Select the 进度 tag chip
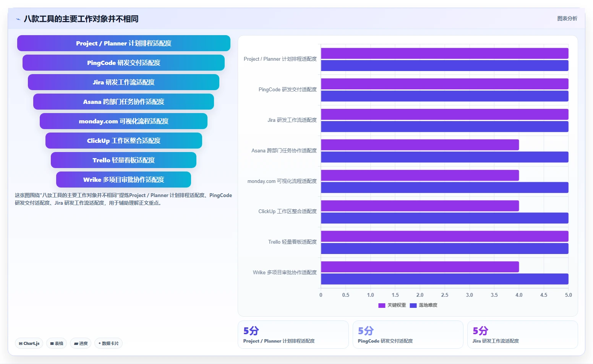The width and height of the screenshot is (593, 364). (81, 343)
